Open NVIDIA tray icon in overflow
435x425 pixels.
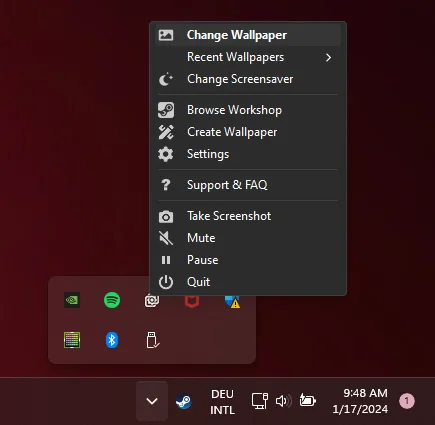click(72, 300)
